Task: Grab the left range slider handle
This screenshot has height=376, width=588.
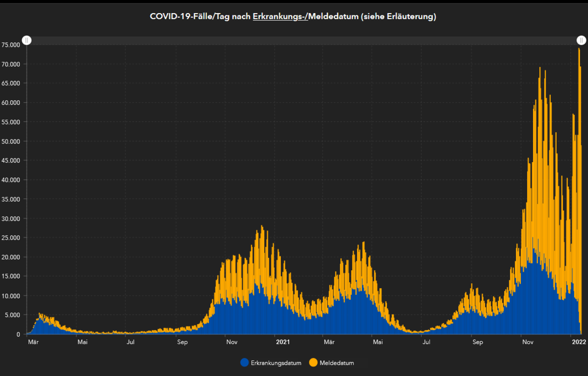Action: [27, 40]
